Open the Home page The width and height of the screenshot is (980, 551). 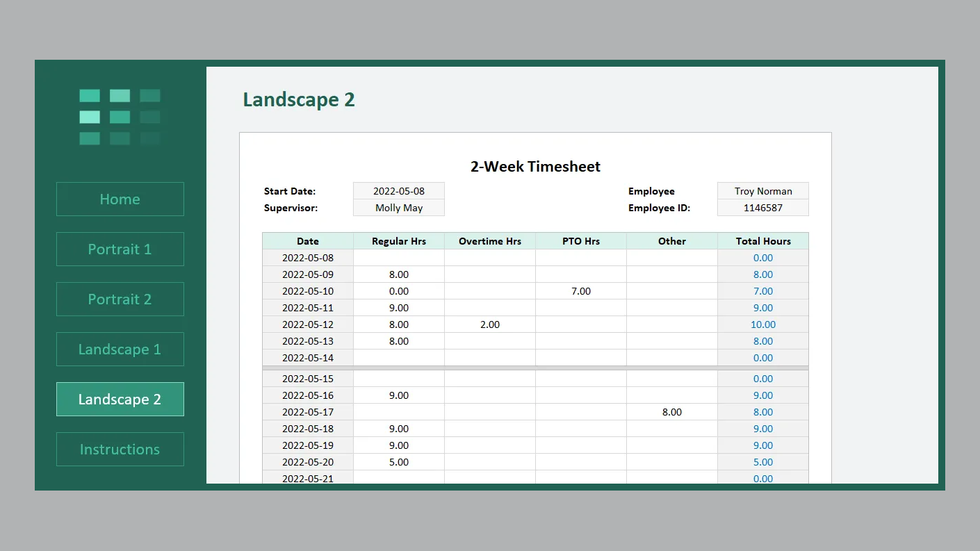pos(120,199)
